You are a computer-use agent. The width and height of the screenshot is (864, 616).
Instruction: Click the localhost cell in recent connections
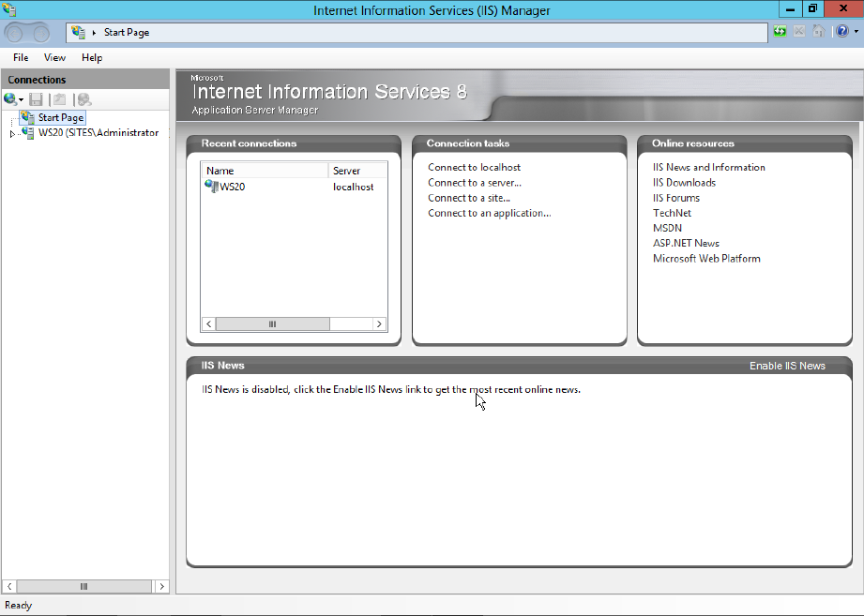click(x=354, y=187)
